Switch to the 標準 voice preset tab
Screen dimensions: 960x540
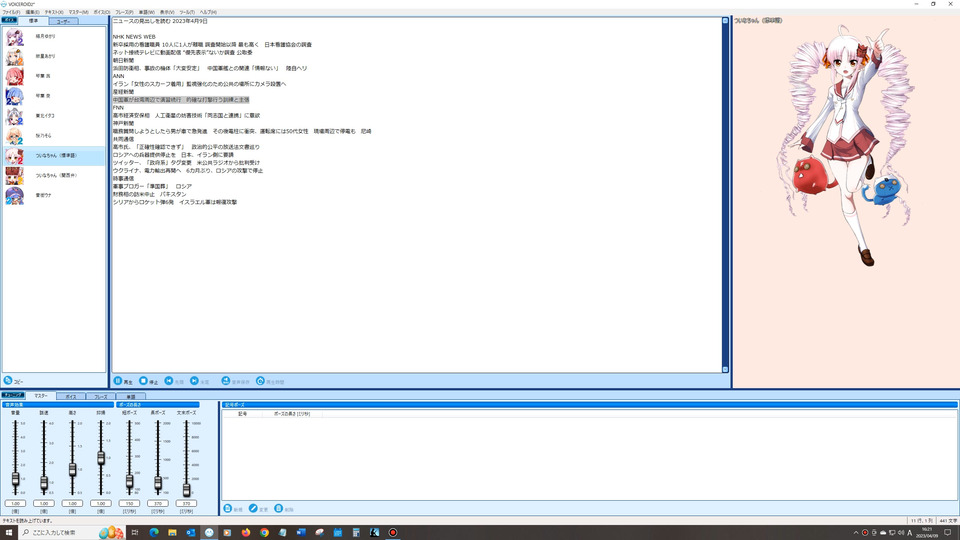point(34,21)
